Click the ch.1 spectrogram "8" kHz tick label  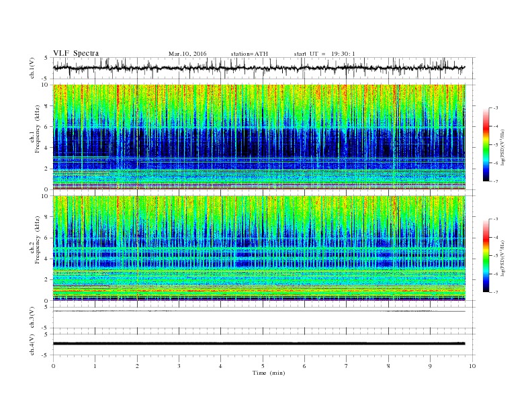[x=46, y=106]
